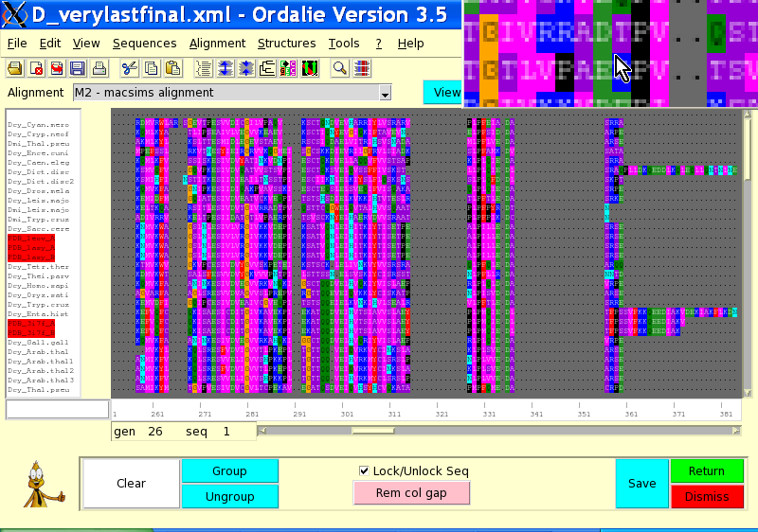Image resolution: width=758 pixels, height=532 pixels.
Task: Open the Tools menu
Action: click(344, 44)
